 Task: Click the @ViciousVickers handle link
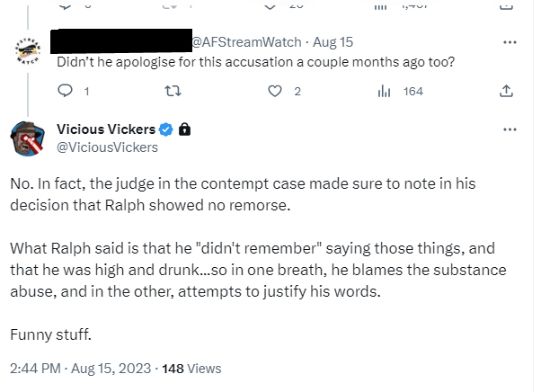coord(107,147)
